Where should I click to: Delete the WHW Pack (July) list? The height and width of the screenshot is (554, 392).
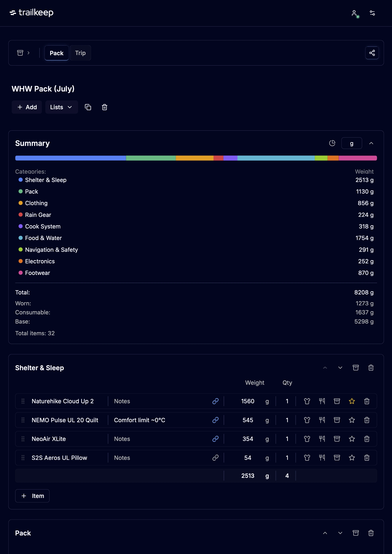(x=104, y=107)
